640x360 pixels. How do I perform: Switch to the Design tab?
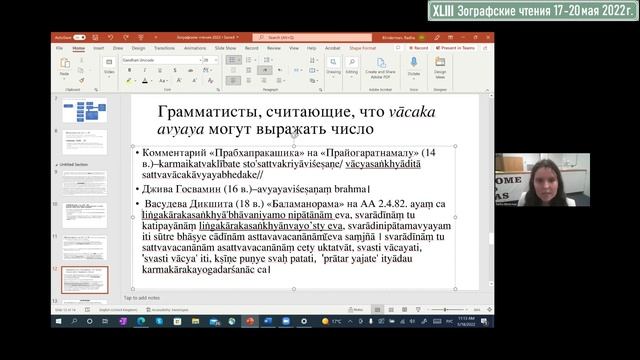[138, 48]
